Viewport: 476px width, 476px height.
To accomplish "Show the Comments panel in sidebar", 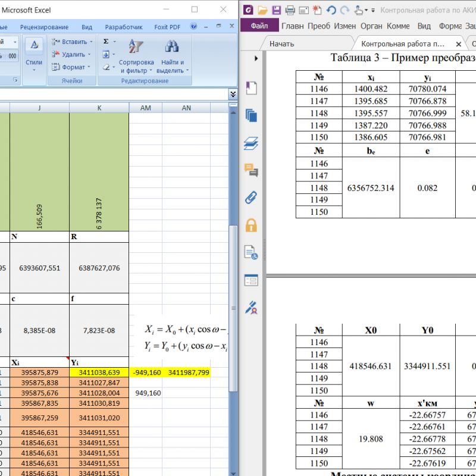I will [x=251, y=170].
